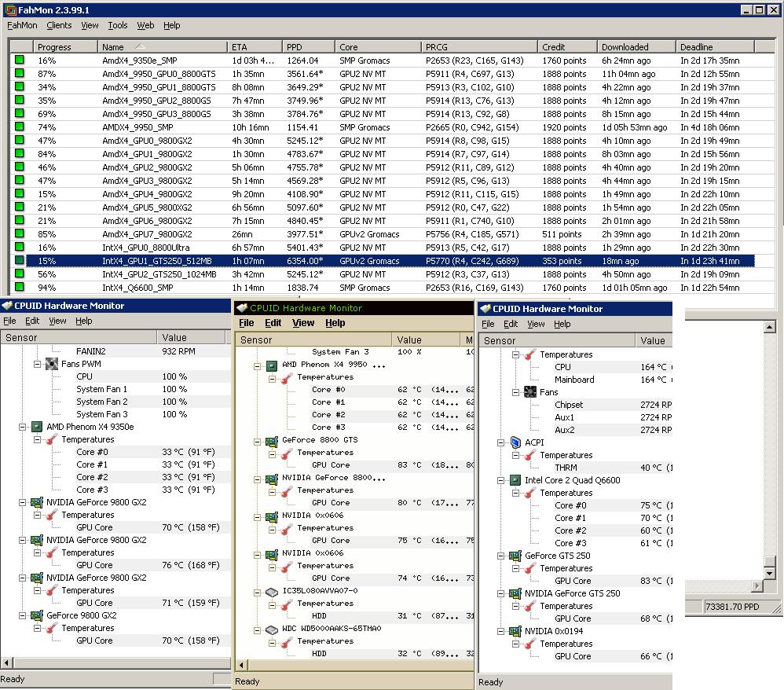The width and height of the screenshot is (784, 690).
Task: Select Chipset fan 2724 RPM row
Action: point(613,405)
